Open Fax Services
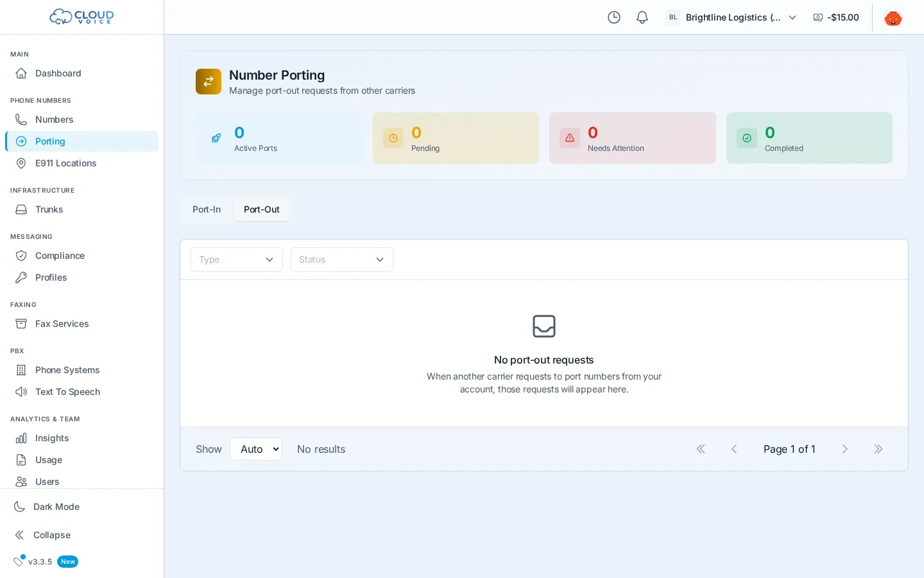The image size is (924, 578). 81,324
